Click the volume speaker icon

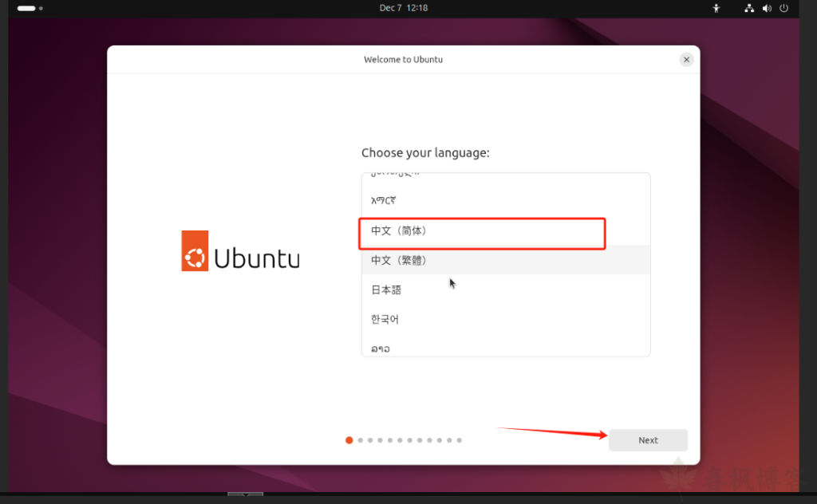(767, 8)
